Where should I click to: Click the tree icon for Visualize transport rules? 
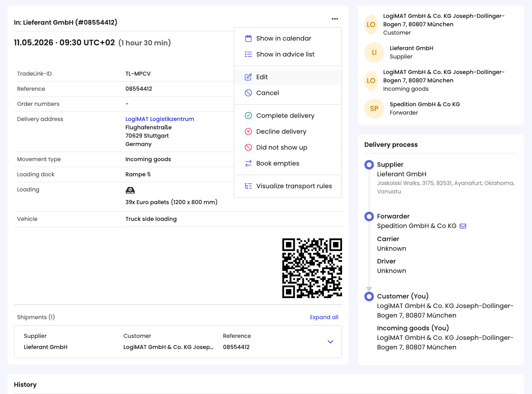248,186
